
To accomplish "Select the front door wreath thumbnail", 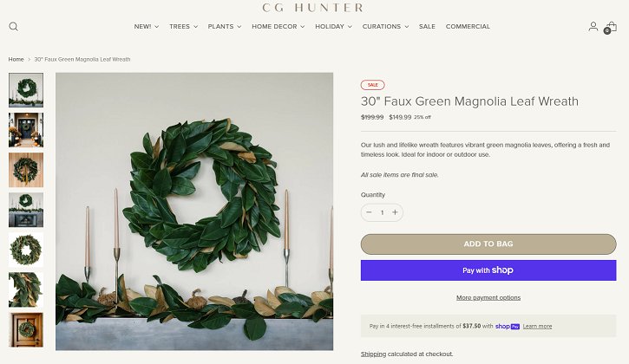I will coord(26,130).
